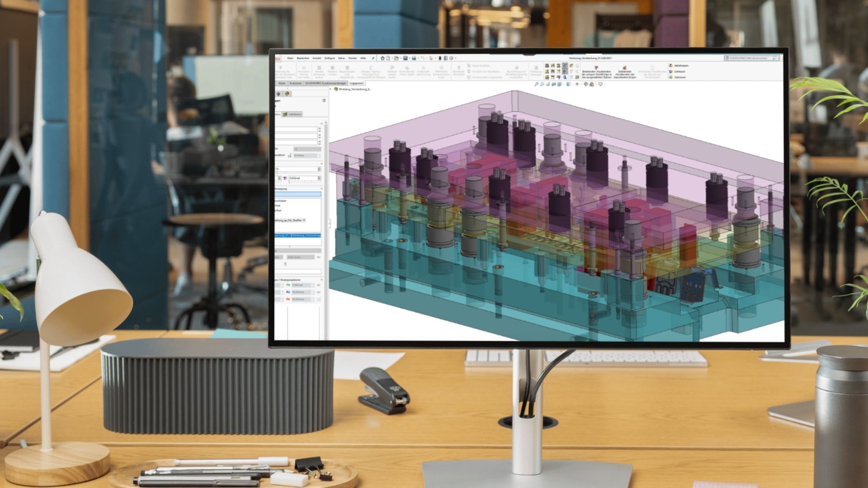Collapse the Bewegung section chevron
The width and height of the screenshot is (868, 488).
(x=322, y=188)
